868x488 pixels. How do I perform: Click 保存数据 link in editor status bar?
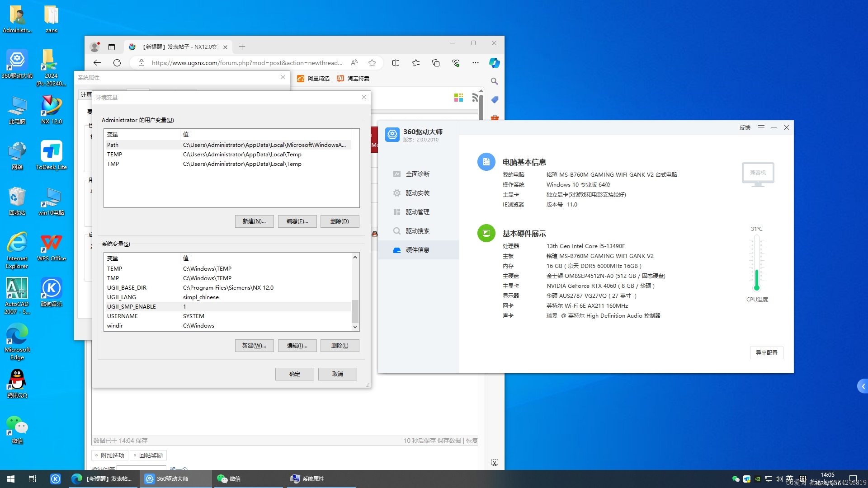pos(449,441)
